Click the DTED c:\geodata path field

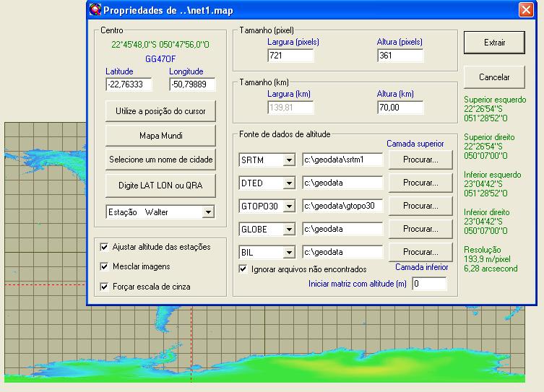click(x=342, y=183)
